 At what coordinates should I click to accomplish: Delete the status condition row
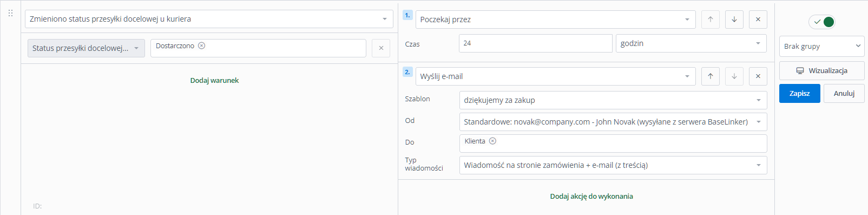coord(381,48)
